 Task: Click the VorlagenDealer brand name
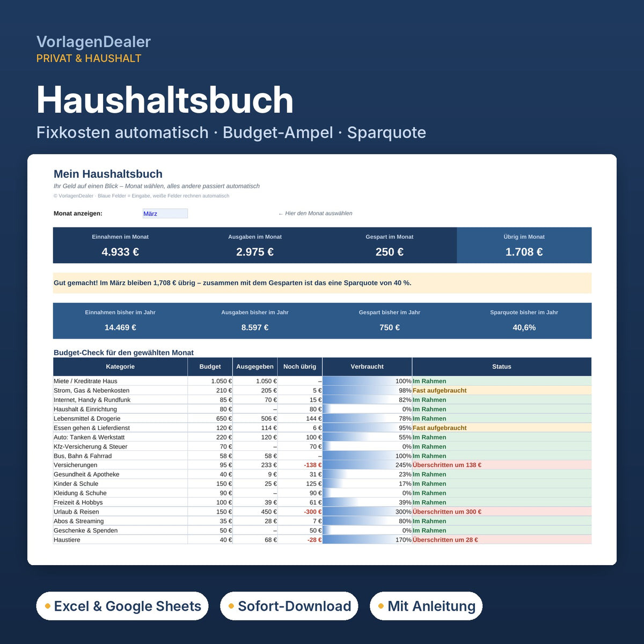pos(93,42)
